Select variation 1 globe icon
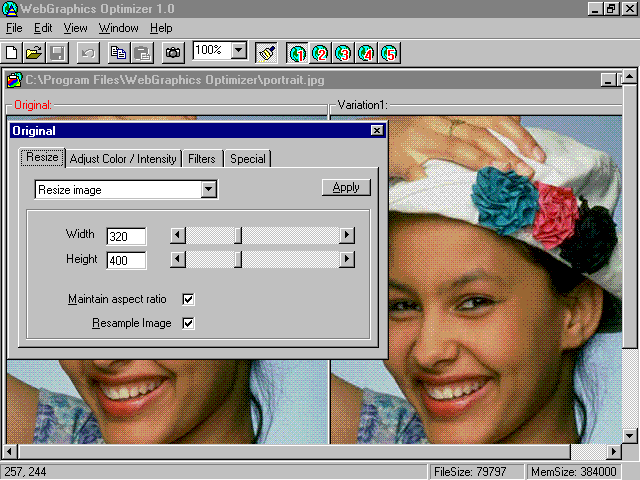Viewport: 640px width, 480px height. pyautogui.click(x=297, y=51)
